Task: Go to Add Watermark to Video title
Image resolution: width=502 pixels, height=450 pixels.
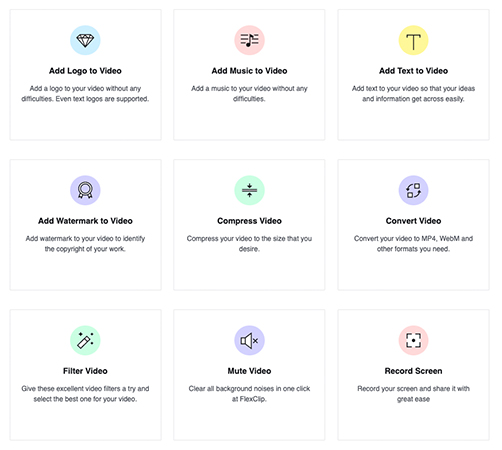Action: click(85, 221)
